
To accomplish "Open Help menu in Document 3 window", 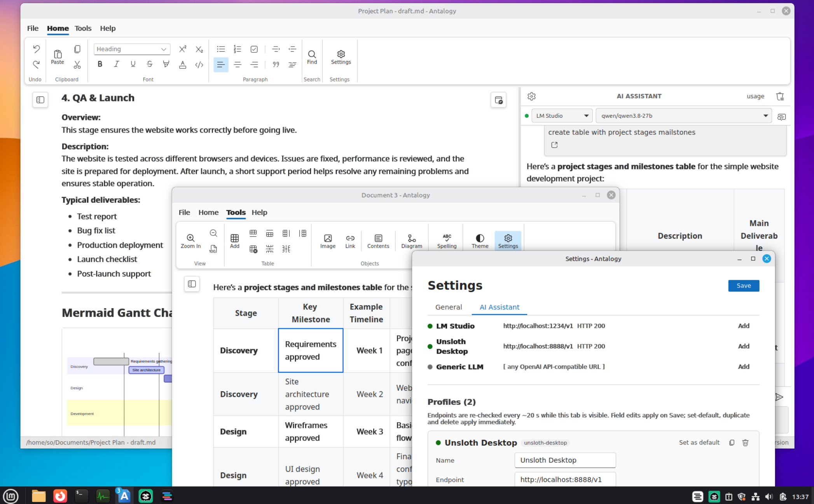I will 259,212.
